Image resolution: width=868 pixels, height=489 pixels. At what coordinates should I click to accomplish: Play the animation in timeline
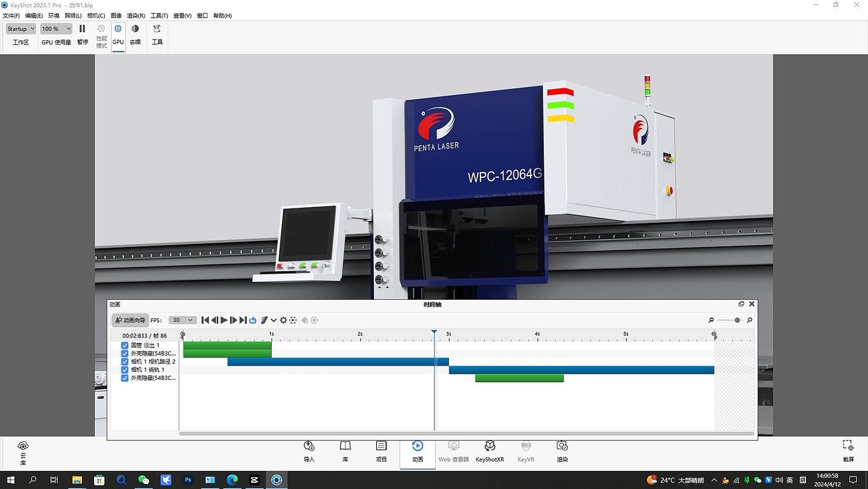(224, 320)
